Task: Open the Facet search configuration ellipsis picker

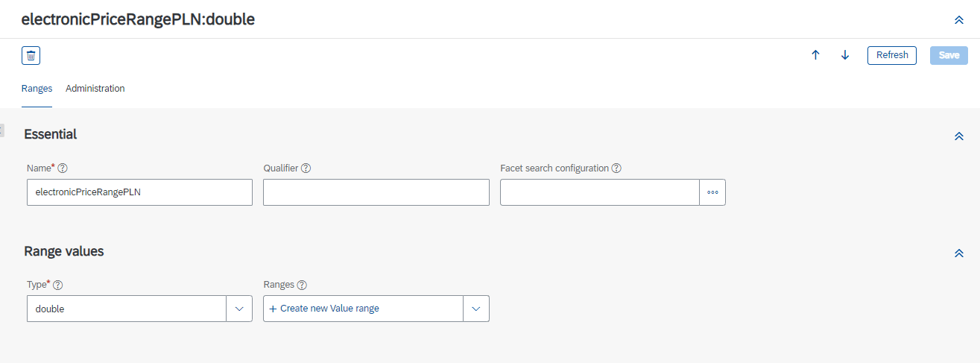Action: tap(712, 192)
